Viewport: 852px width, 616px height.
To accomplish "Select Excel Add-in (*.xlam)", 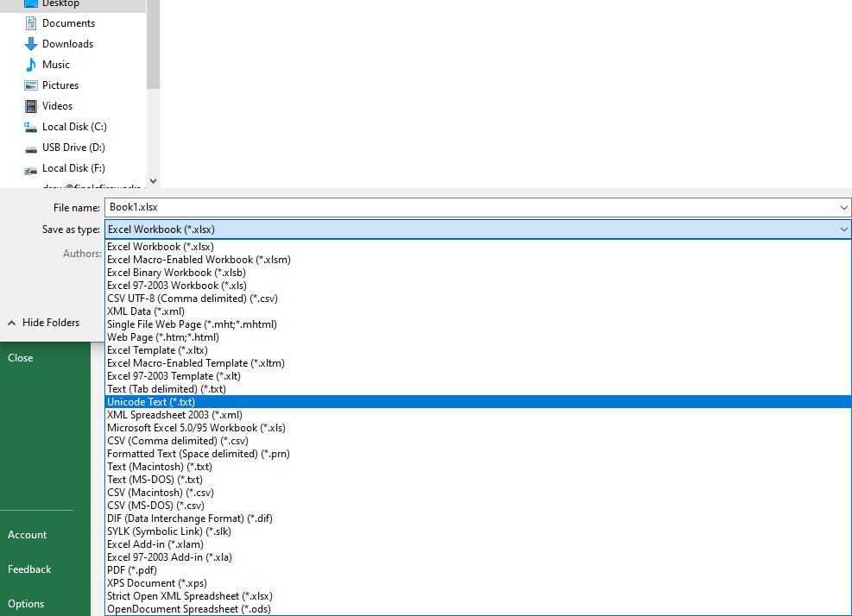I will pyautogui.click(x=477, y=545).
